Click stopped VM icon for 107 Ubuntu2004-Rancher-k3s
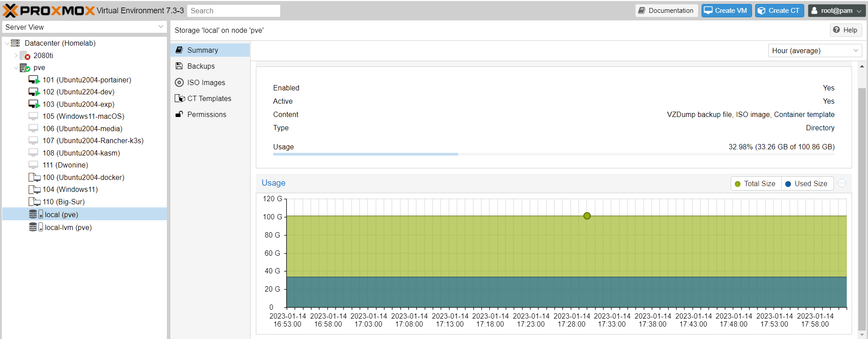Screen dimensions: 868x339 click(x=33, y=140)
